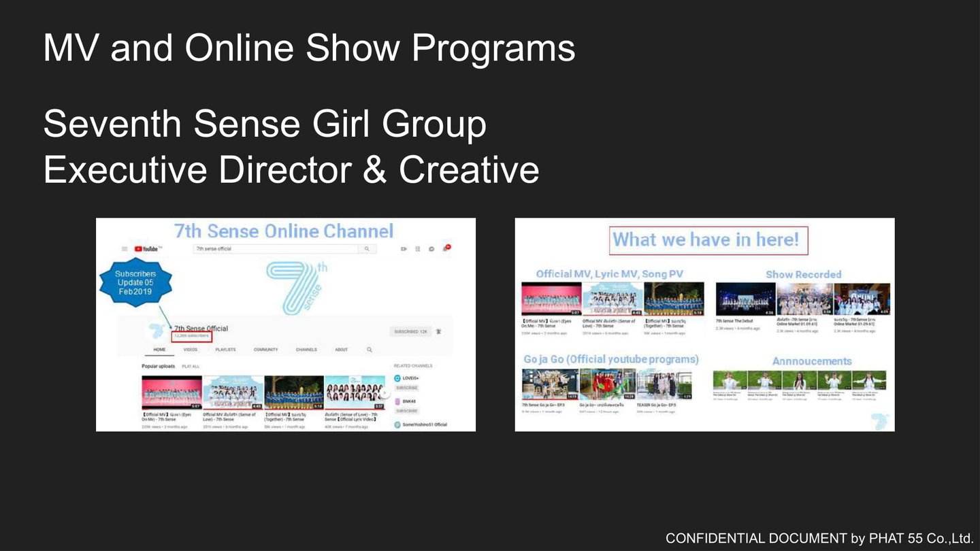The width and height of the screenshot is (980, 551).
Task: Play the 7th Sense The Debut thumbnail
Action: point(746,299)
